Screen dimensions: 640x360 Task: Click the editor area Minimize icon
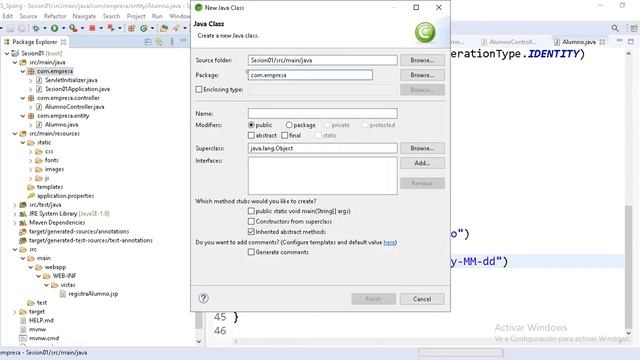click(619, 41)
